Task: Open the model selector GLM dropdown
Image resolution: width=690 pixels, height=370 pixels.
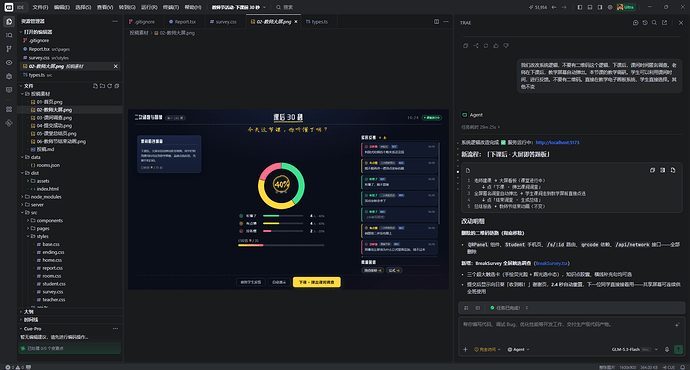Action: (x=635, y=349)
